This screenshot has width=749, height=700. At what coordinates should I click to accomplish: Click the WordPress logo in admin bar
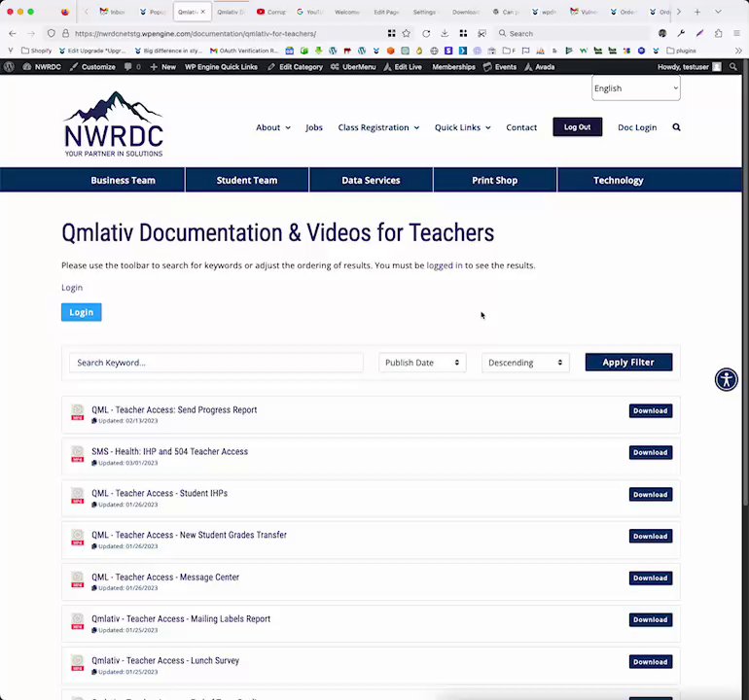tap(9, 67)
